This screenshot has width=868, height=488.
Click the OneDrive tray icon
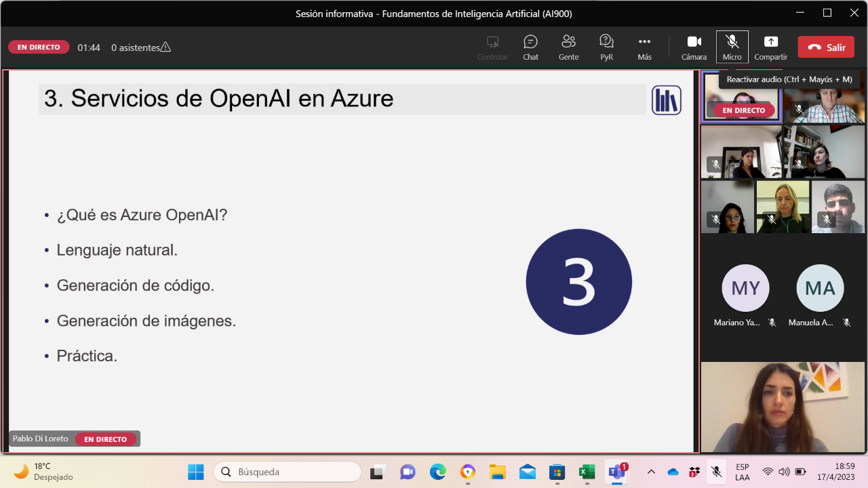[x=673, y=472]
